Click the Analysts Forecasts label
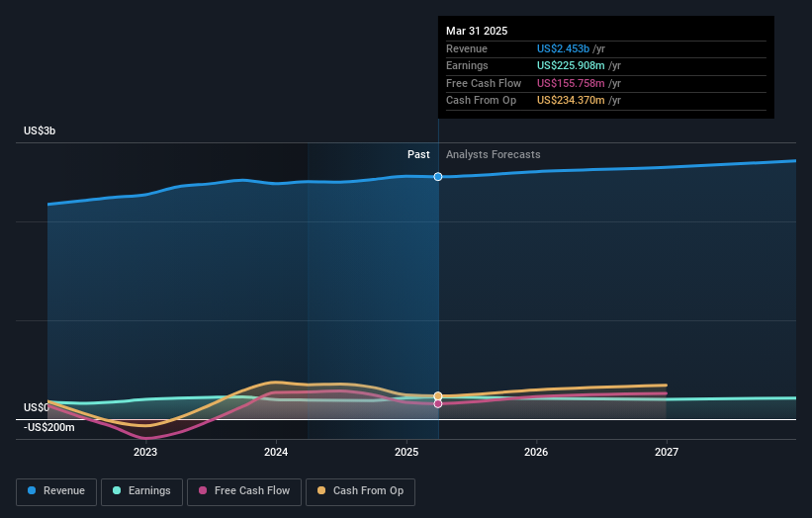This screenshot has width=812, height=518. [x=493, y=155]
